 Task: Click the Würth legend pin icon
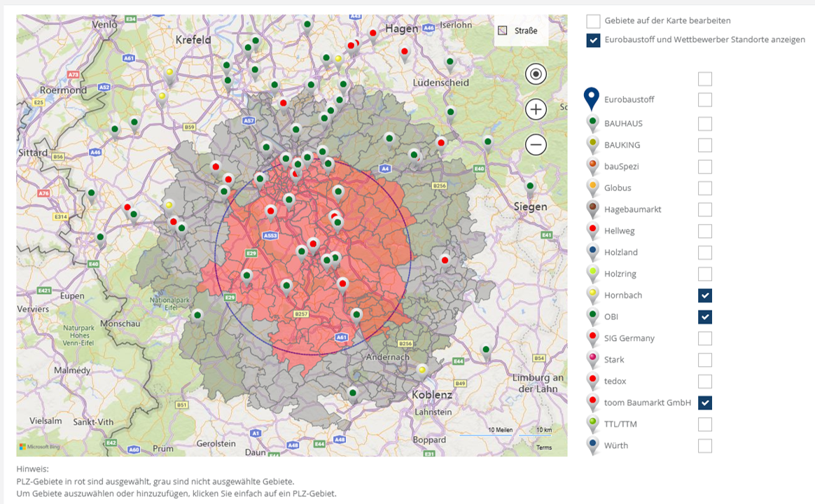pyautogui.click(x=592, y=445)
